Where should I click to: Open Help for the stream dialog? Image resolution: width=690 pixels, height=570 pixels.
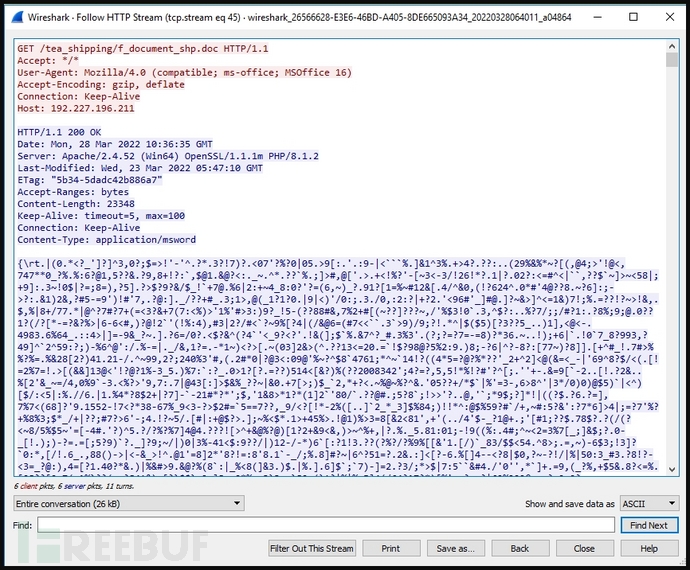coord(649,548)
